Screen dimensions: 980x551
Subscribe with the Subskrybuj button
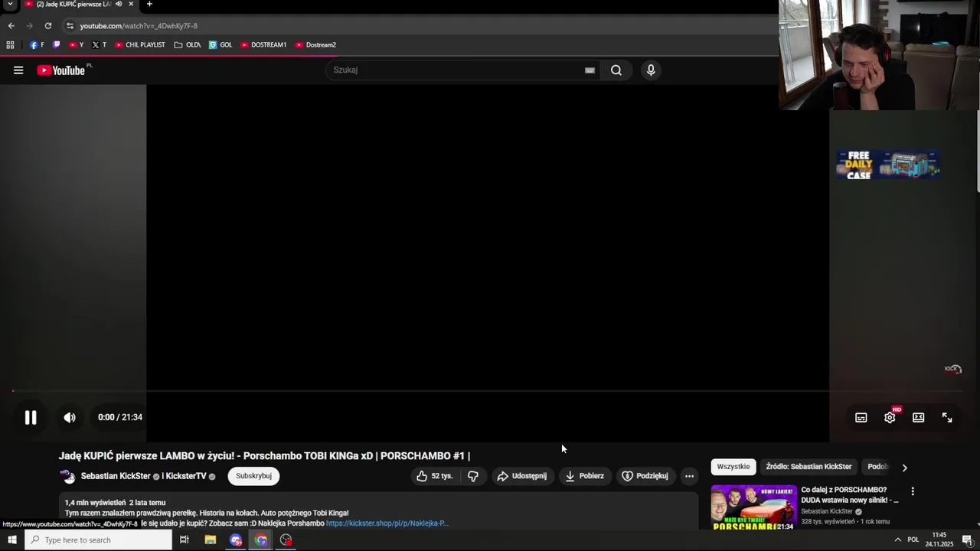253,476
